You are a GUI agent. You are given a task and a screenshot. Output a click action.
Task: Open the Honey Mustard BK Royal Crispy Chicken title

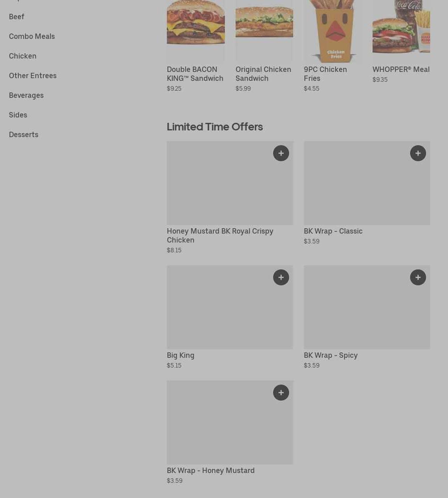pyautogui.click(x=220, y=236)
